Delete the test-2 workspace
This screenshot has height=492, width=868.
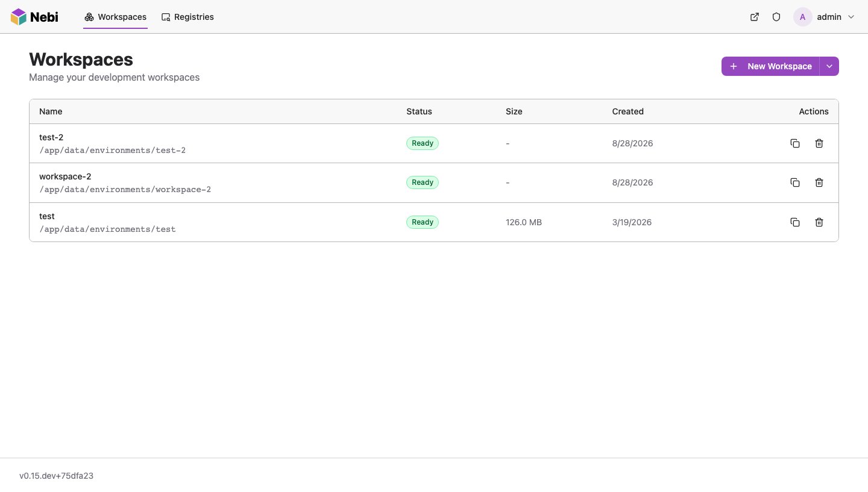tap(819, 143)
